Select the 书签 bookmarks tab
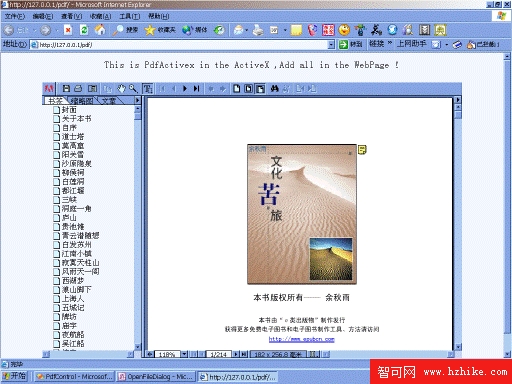The width and height of the screenshot is (512, 384). pyautogui.click(x=55, y=101)
